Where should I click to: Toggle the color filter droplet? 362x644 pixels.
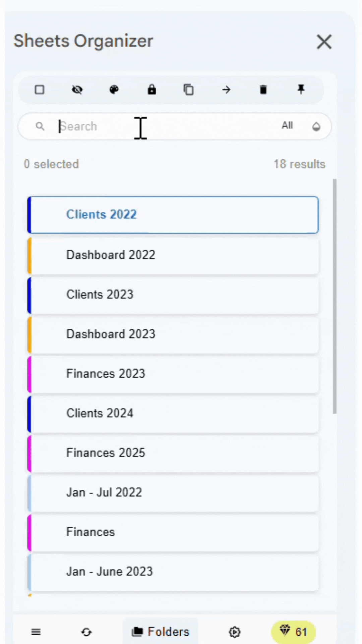point(316,126)
